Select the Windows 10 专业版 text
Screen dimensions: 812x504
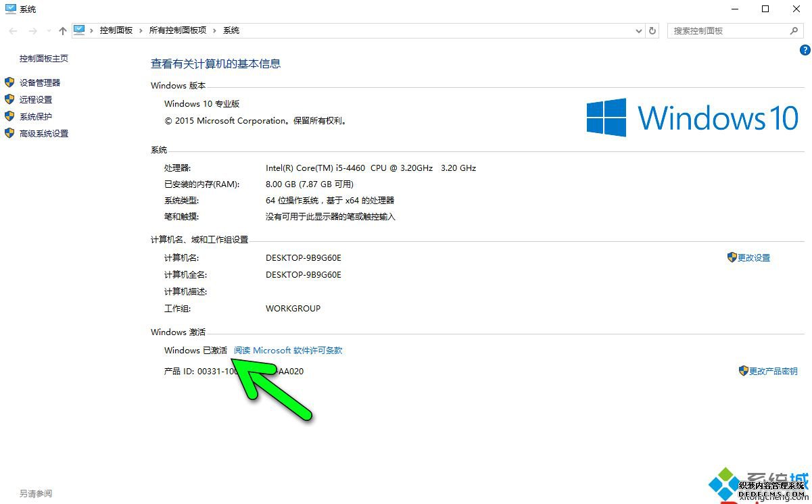click(x=202, y=104)
